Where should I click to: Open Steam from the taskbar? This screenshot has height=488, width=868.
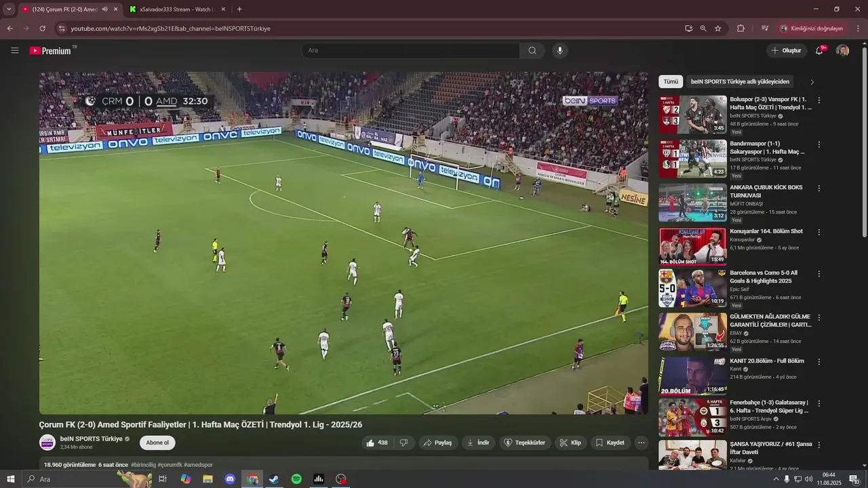click(274, 479)
